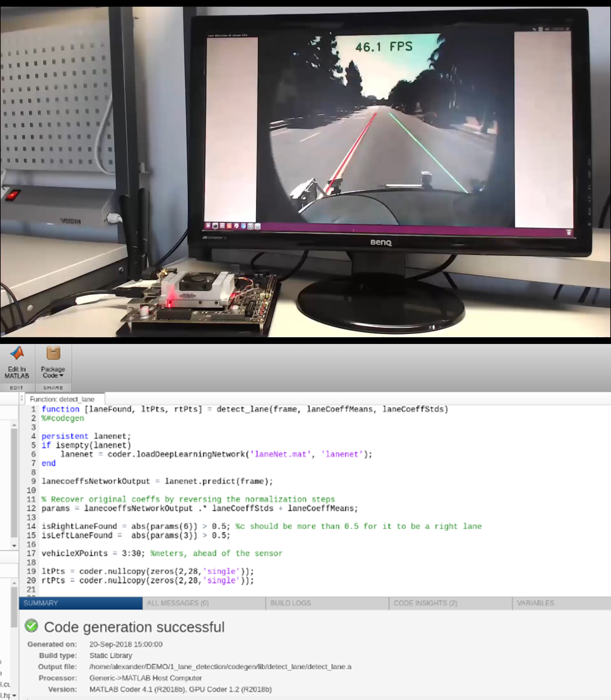Select the ALL MESSAGES (0) tab
611x700 pixels.
177,603
